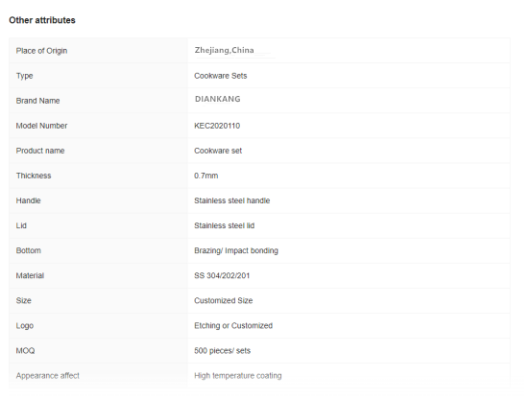Select the Place of Origin label
The width and height of the screenshot is (532, 400).
pos(41,51)
